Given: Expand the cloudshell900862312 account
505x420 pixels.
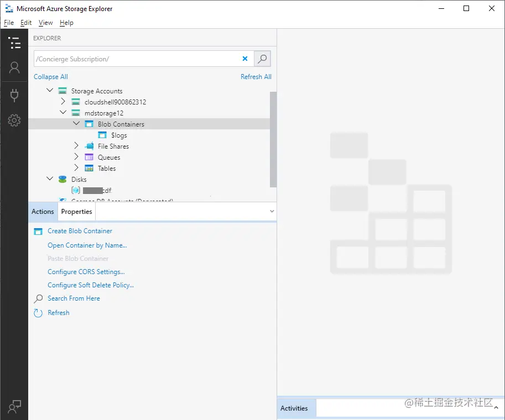Looking at the screenshot, I should (x=63, y=101).
